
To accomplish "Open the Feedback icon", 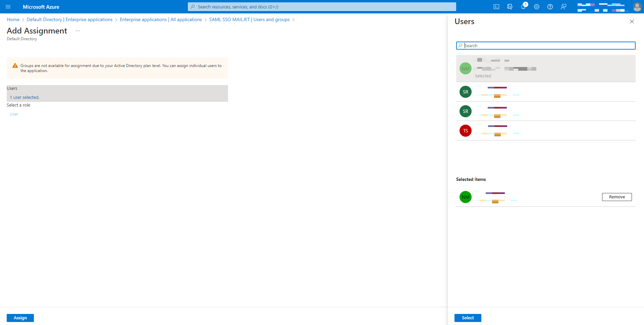I will pyautogui.click(x=563, y=7).
